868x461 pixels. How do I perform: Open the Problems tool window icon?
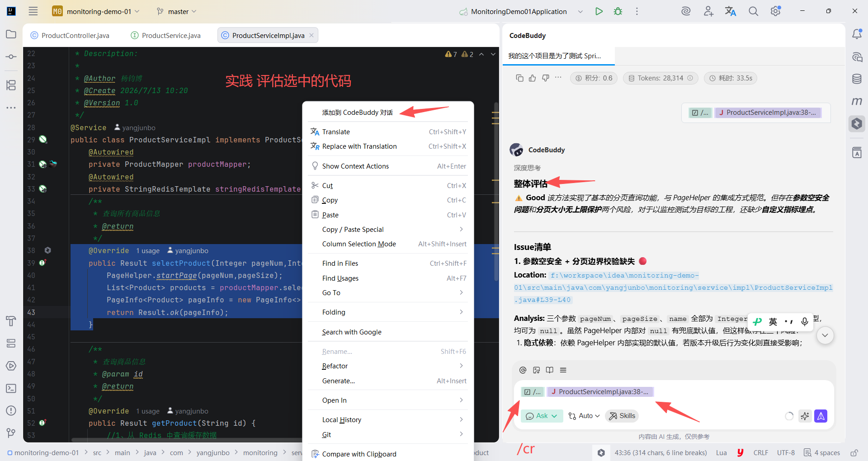click(11, 410)
